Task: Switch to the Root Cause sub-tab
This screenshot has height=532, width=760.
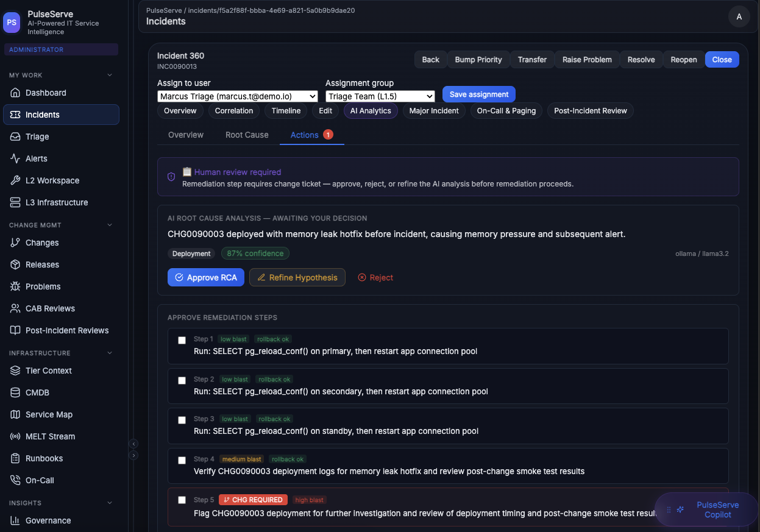Action: point(247,135)
